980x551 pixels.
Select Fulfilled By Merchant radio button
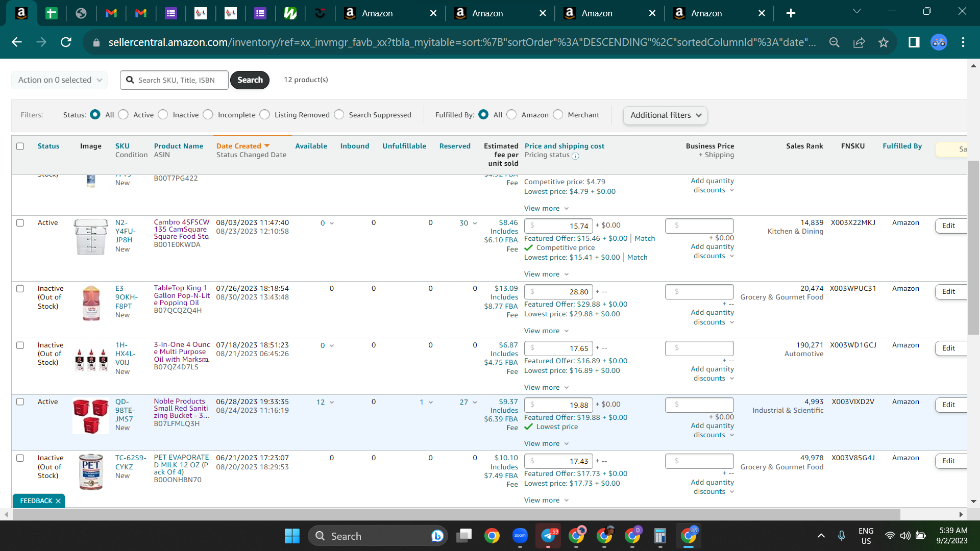[558, 115]
